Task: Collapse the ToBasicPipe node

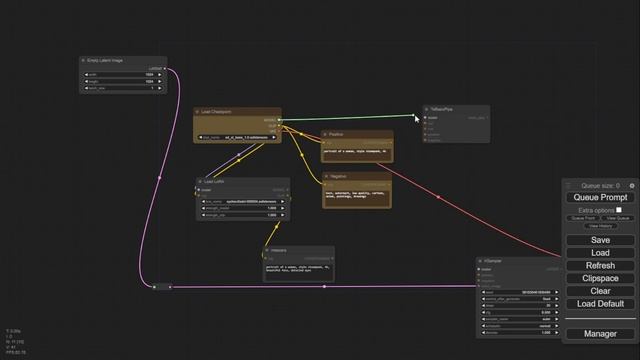Action: click(x=427, y=109)
